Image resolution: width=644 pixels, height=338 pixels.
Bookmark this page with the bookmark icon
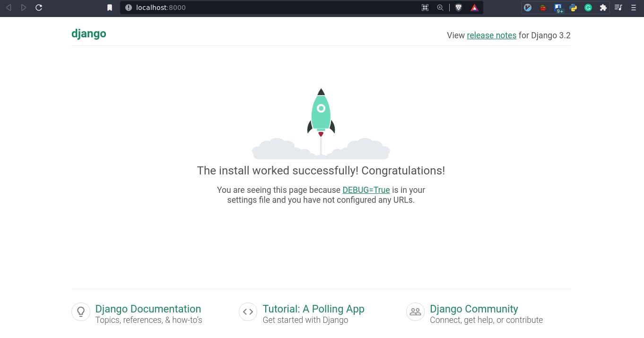pyautogui.click(x=110, y=8)
